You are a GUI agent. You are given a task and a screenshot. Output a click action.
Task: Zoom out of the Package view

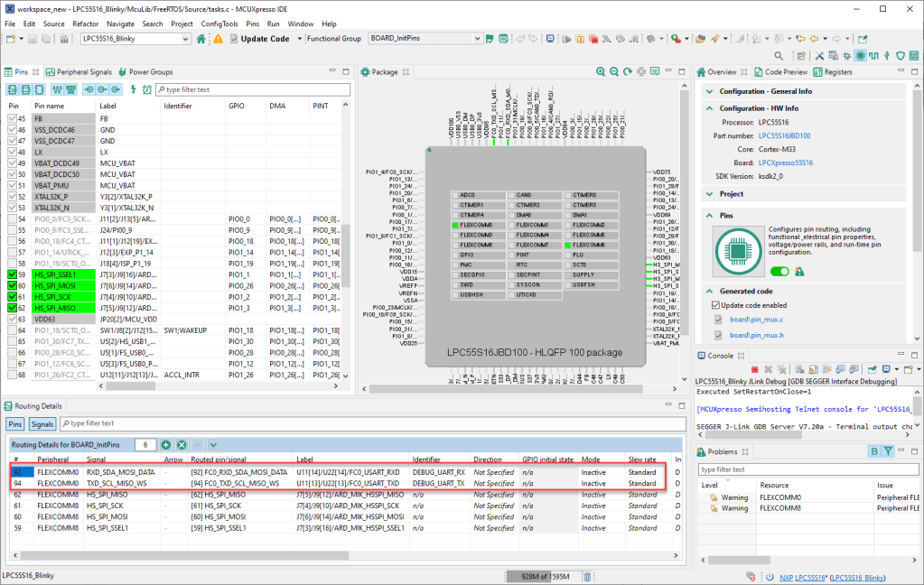(x=613, y=72)
